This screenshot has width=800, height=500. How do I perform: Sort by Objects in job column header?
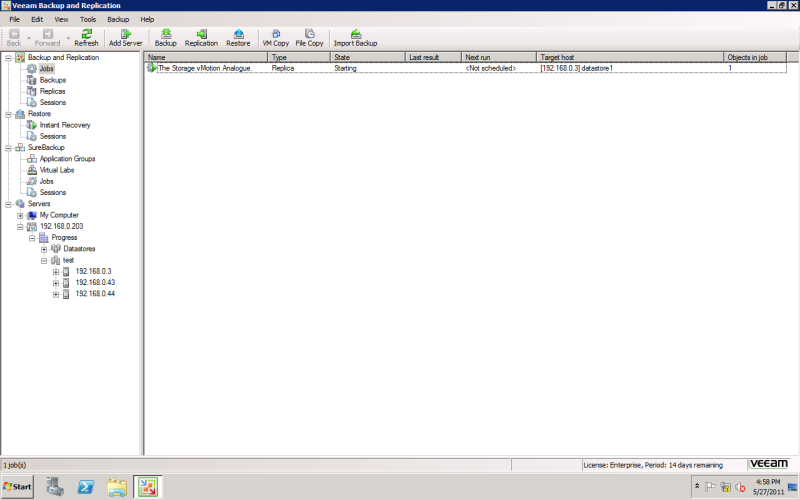tap(756, 57)
